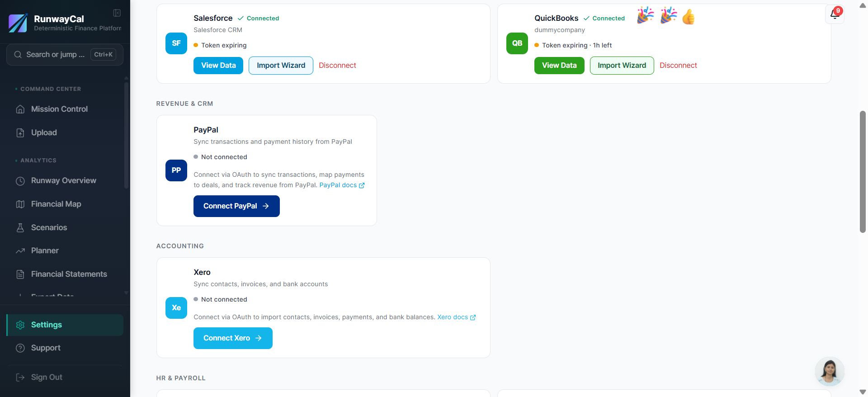Image resolution: width=868 pixels, height=397 pixels.
Task: Click the Sign Out arrow icon
Action: [x=20, y=378]
